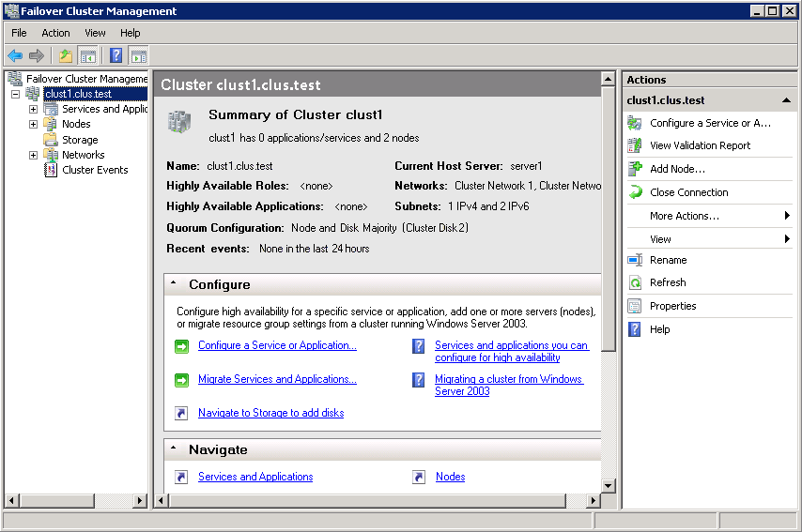Click the cluster summary servers icon
This screenshot has height=532, width=802.
(179, 122)
